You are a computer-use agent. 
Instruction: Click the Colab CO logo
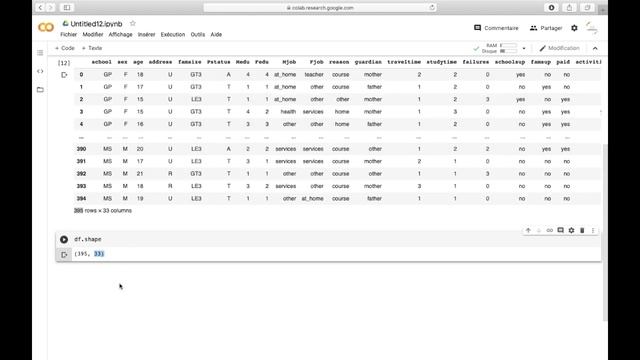pyautogui.click(x=46, y=27)
